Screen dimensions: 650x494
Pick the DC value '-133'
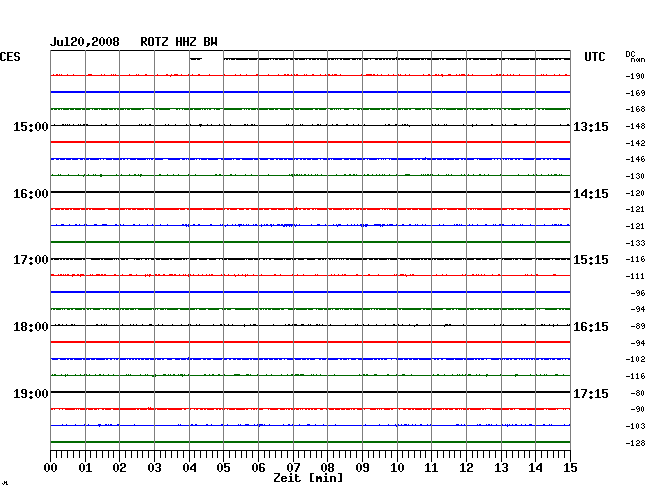[x=635, y=243]
